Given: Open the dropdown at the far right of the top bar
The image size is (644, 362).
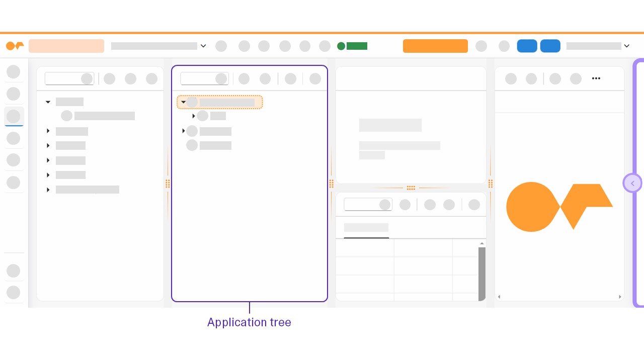Looking at the screenshot, I should [x=627, y=46].
